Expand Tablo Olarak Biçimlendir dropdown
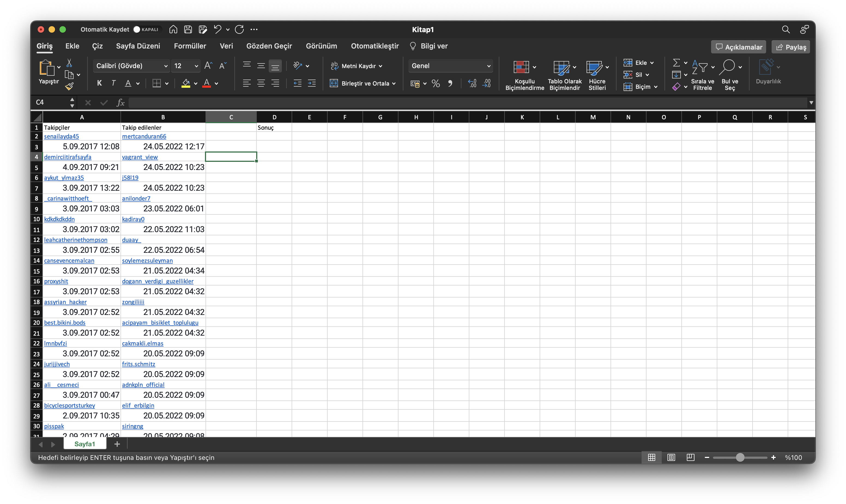The height and width of the screenshot is (504, 846). (575, 67)
